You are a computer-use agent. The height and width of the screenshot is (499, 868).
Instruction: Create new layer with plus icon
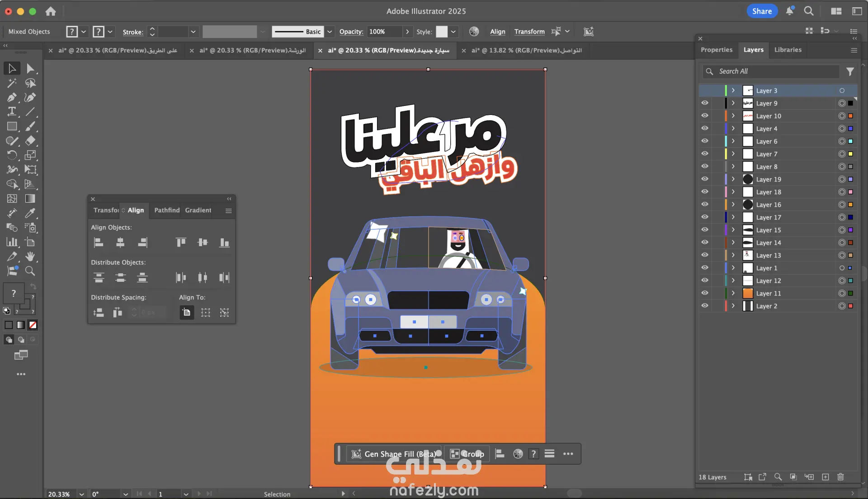click(826, 477)
